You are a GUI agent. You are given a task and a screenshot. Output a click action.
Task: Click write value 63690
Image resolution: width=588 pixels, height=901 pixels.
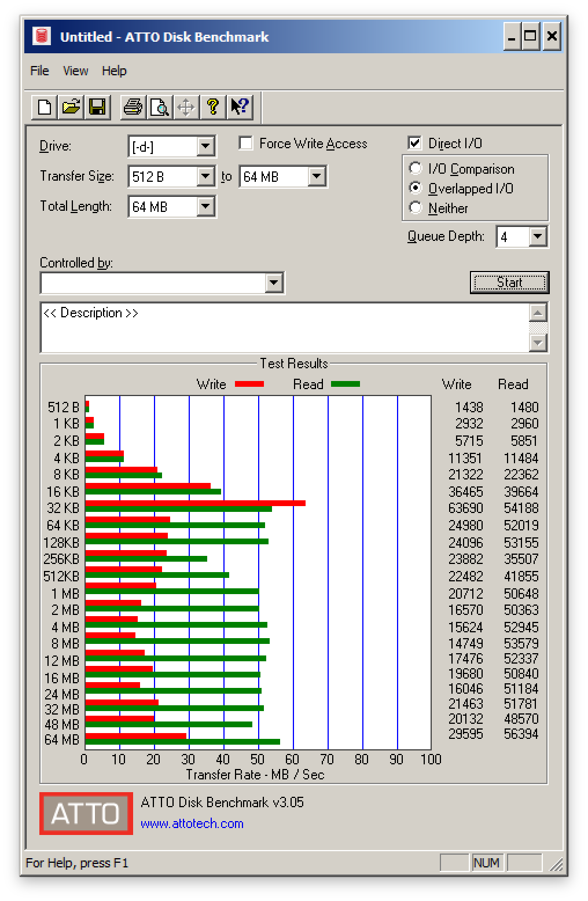click(465, 508)
